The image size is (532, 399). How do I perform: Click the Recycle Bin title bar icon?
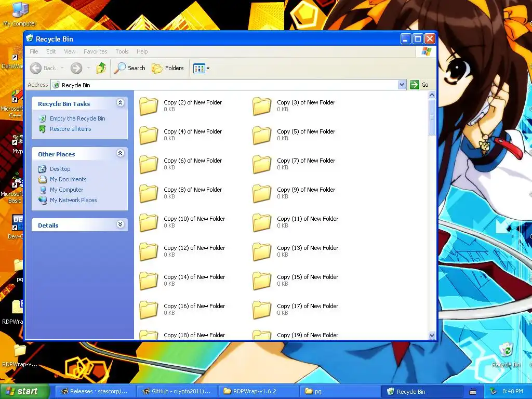coord(30,38)
